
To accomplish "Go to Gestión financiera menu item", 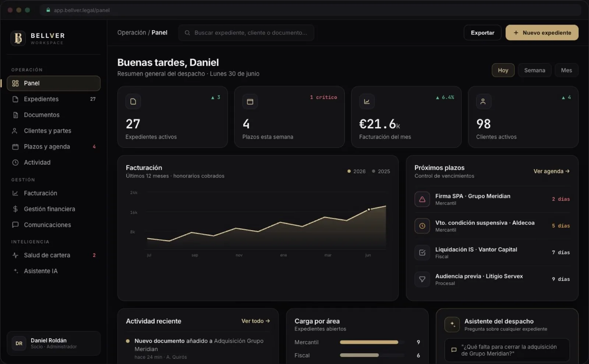I will point(54,209).
